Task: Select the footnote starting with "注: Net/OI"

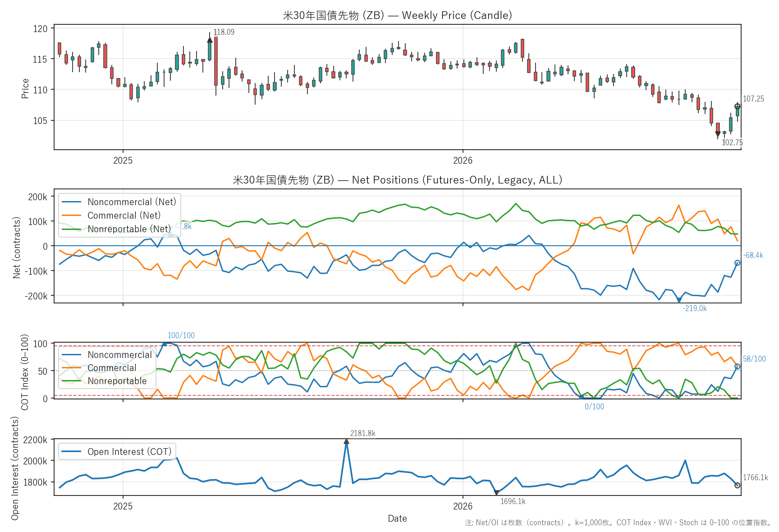Action: click(x=619, y=523)
